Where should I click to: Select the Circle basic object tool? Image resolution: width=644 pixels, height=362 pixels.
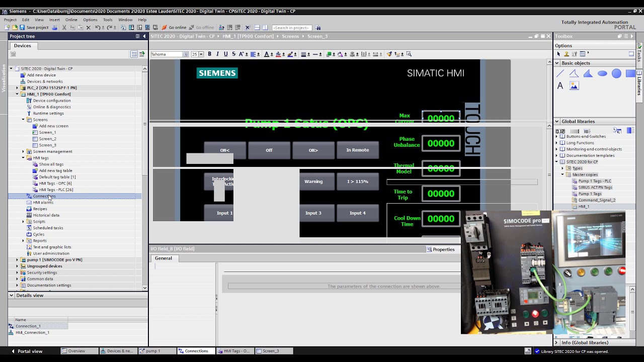(616, 73)
